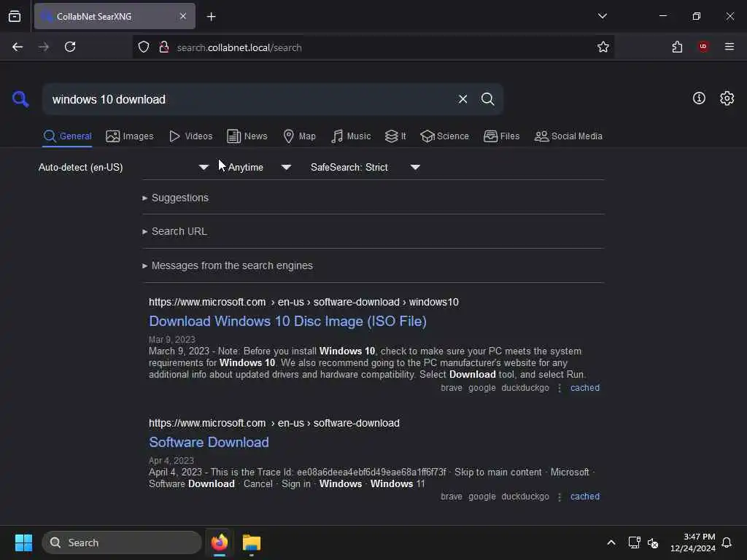Click 'google' engine under ISO File result
Viewport: 747px width, 560px height.
(481, 388)
